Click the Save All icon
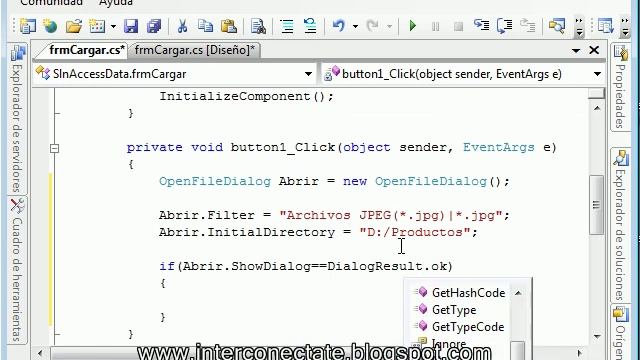Image resolution: width=640 pixels, height=360 pixels. coord(154,26)
